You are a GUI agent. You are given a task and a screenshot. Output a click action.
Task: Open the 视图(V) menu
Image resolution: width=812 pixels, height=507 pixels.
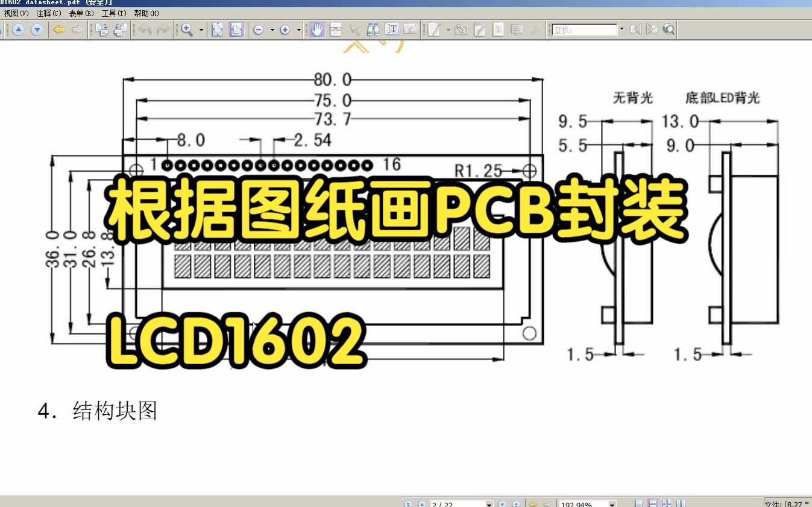click(x=16, y=13)
